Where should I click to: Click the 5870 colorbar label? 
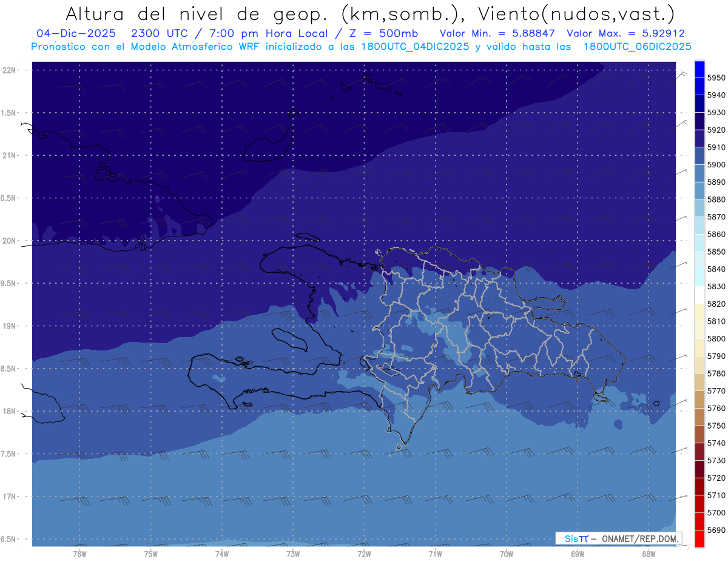tap(716, 216)
